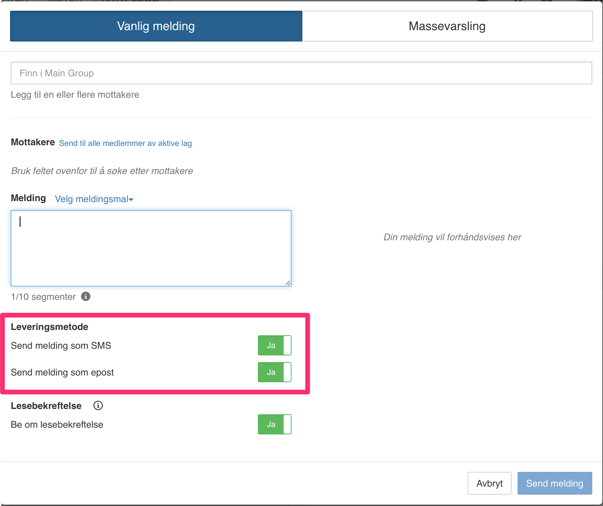The height and width of the screenshot is (506, 603).
Task: Click the info icon beside segment count
Action: coord(86,297)
